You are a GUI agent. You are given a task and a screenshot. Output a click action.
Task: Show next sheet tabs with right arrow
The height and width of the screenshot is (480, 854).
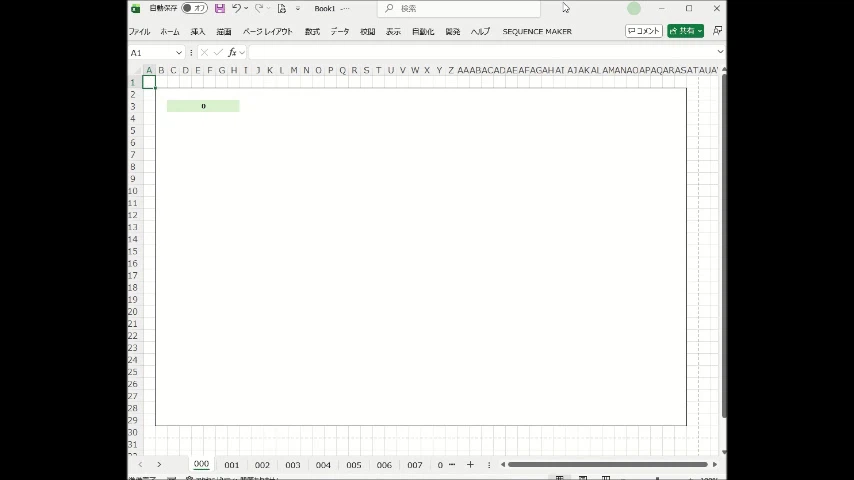point(159,465)
